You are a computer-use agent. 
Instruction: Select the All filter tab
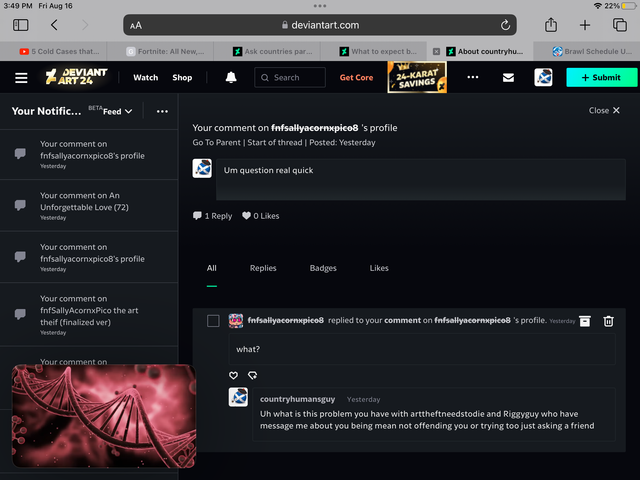click(211, 268)
